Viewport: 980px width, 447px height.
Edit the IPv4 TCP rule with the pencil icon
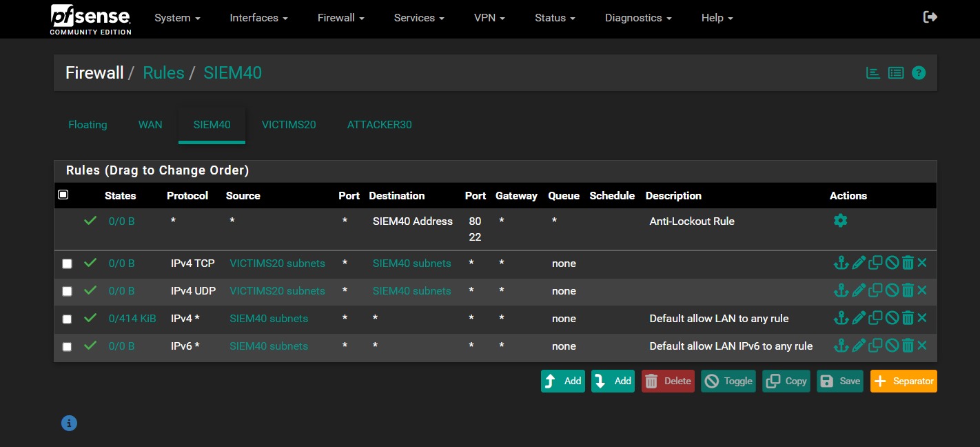(858, 263)
